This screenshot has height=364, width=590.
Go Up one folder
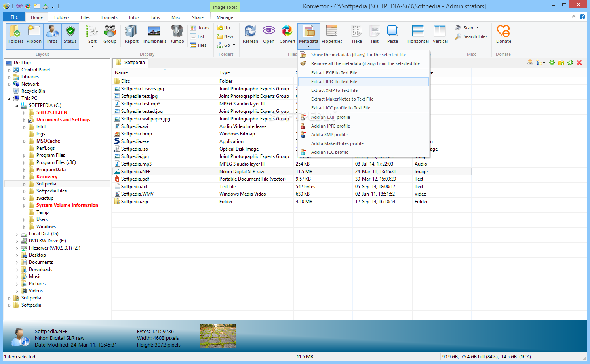pos(223,28)
